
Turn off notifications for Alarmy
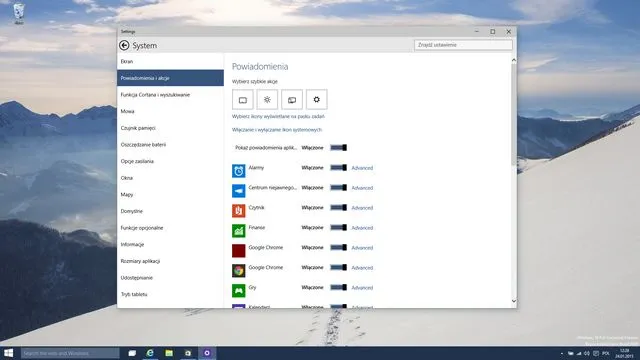click(338, 168)
